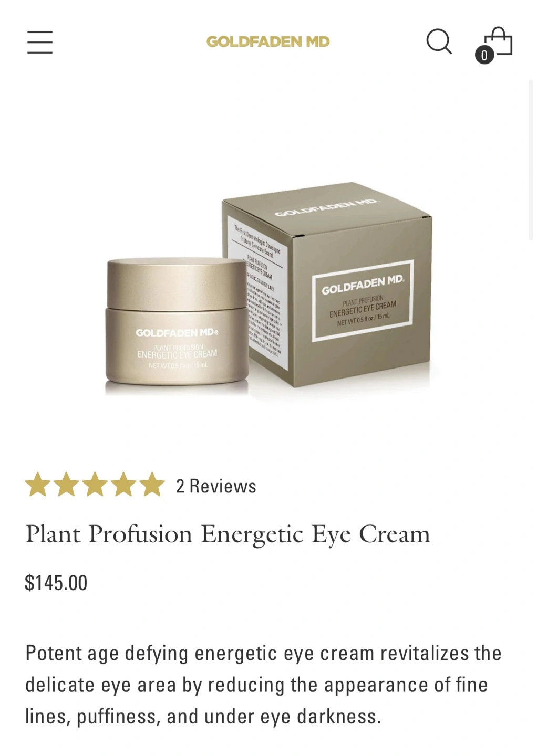Tap the jar's Energetic Eye Cream label

pos(177,354)
